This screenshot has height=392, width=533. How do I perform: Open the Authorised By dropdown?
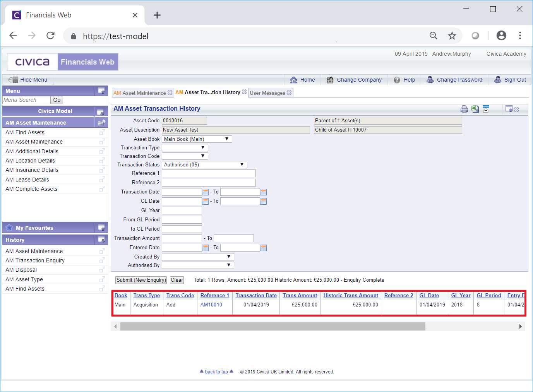point(198,265)
